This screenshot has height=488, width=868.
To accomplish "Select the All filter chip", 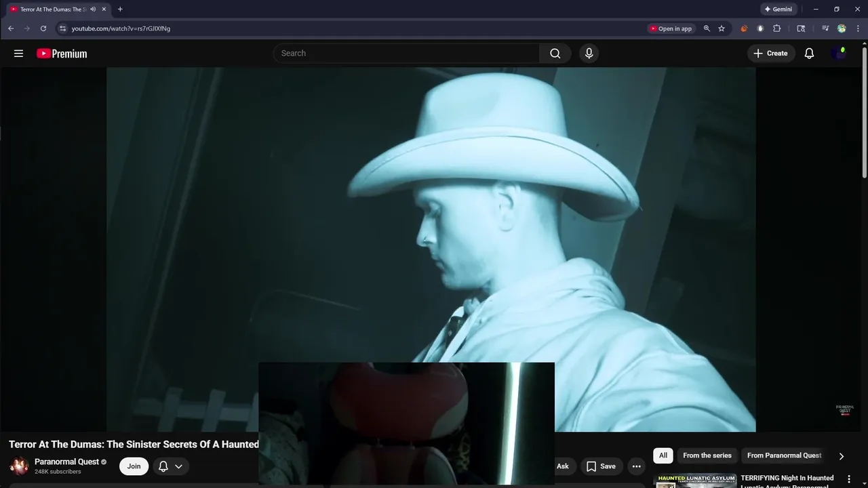I will [x=663, y=455].
